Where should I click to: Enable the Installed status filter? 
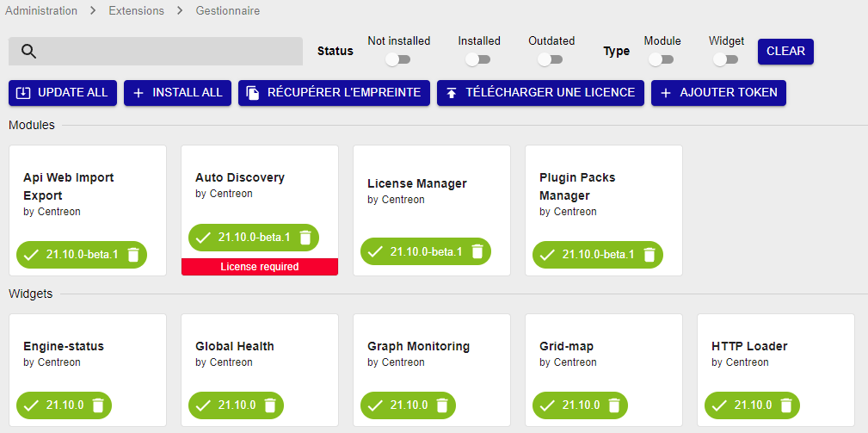[x=477, y=59]
